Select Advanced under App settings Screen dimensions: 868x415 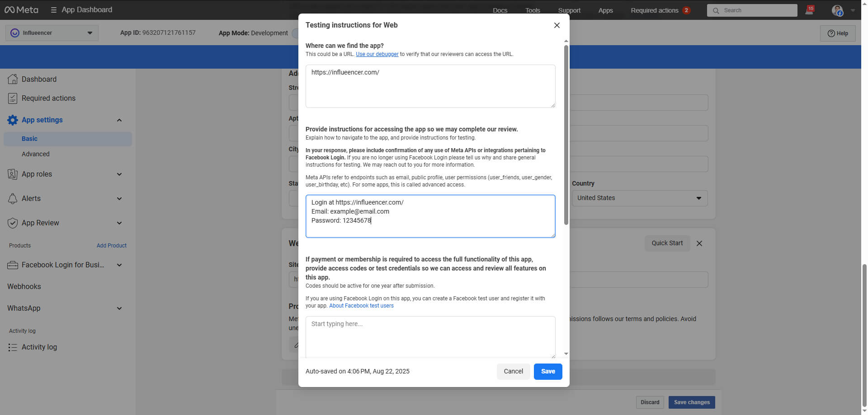point(36,154)
